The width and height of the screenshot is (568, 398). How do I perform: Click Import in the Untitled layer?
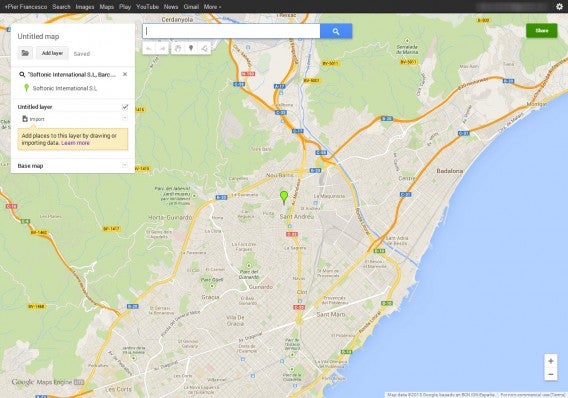tap(33, 119)
